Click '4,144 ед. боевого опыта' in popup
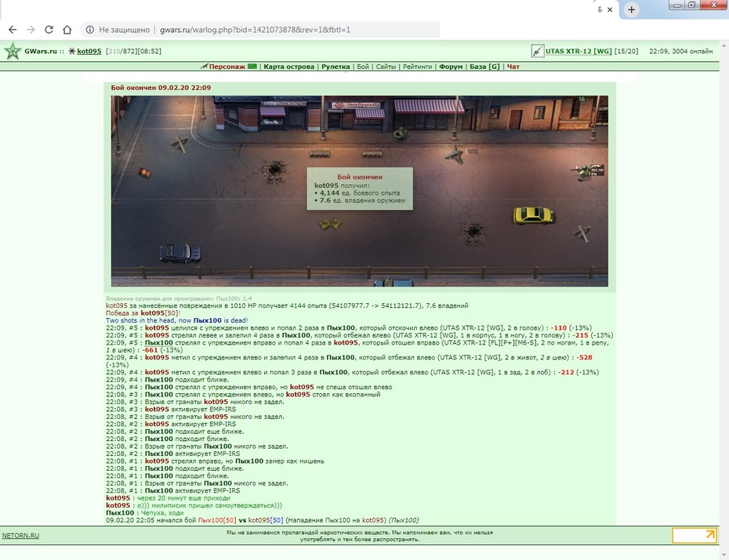 359,193
